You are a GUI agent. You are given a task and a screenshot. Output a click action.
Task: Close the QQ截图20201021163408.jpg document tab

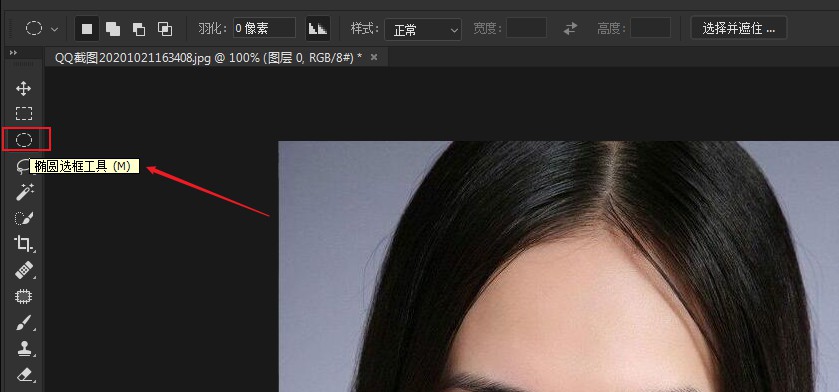[374, 57]
